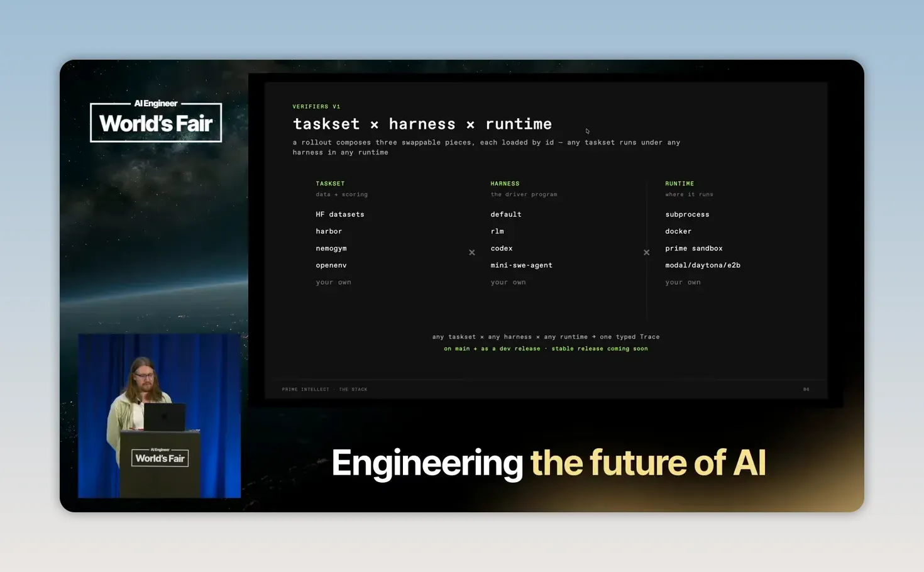Click the slide description paragraph about rollouts
Image resolution: width=924 pixels, height=572 pixels.
[487, 147]
